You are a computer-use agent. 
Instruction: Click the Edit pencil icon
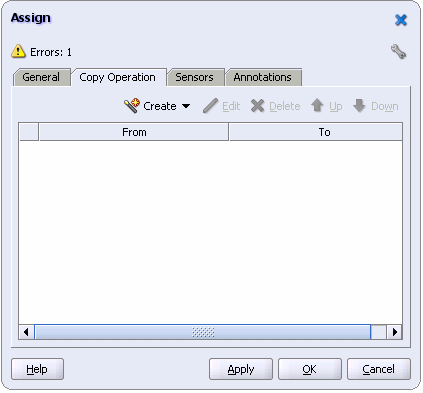(210, 106)
